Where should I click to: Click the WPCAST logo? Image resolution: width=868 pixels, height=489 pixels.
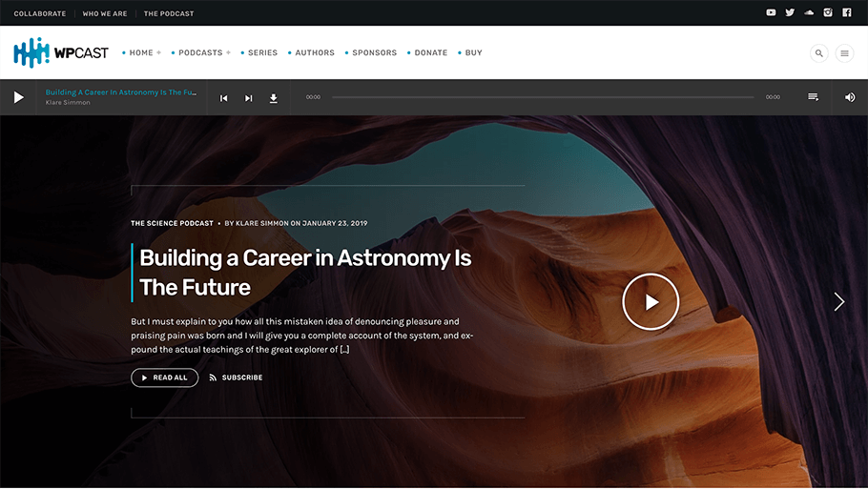pyautogui.click(x=61, y=52)
